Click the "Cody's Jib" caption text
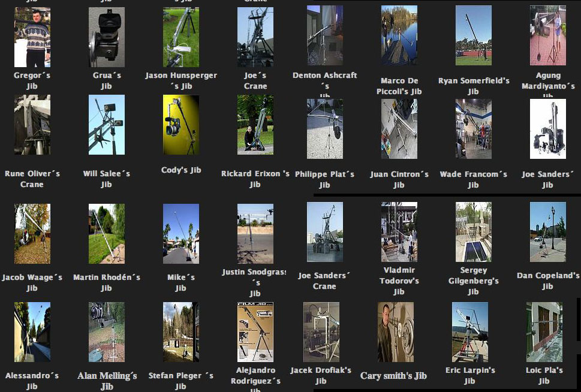The height and width of the screenshot is (392, 581). pos(181,170)
